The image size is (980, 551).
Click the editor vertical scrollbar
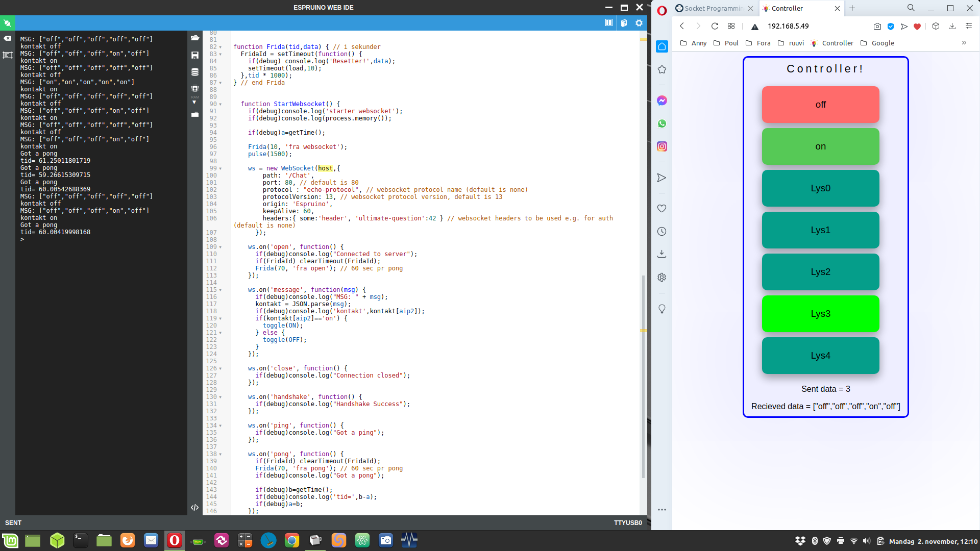point(643,377)
